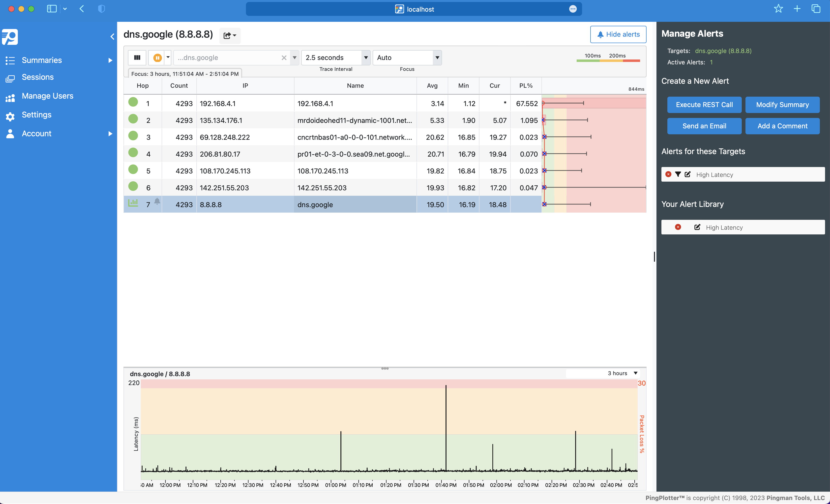Click the PingPlotter logo in the sidebar

[10, 37]
